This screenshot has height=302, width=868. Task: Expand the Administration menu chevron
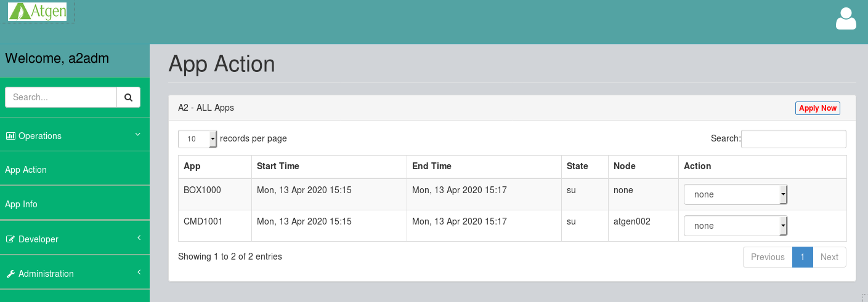pyautogui.click(x=139, y=272)
